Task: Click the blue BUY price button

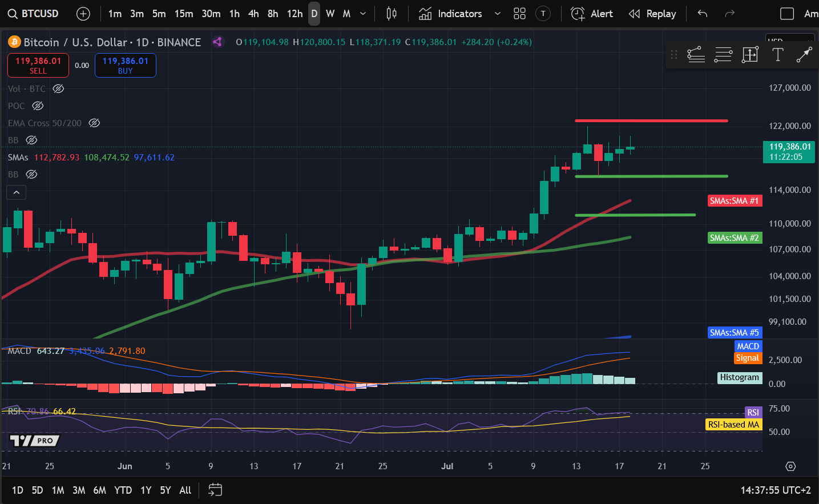Action: pos(126,65)
